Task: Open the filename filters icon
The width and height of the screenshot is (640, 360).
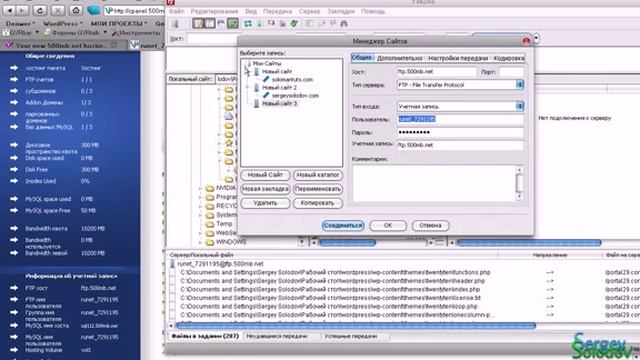Action: point(309,24)
